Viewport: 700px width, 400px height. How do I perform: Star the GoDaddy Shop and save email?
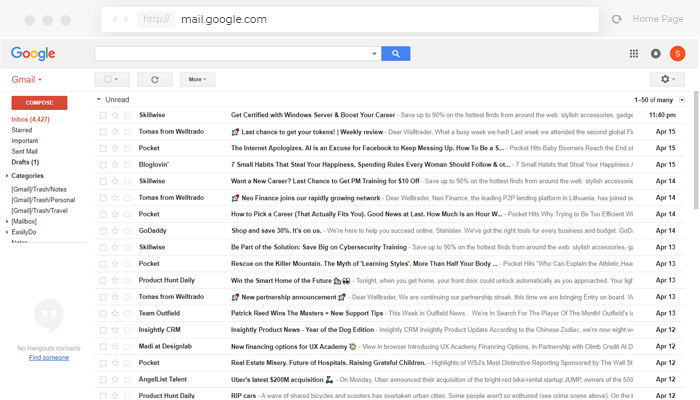coord(115,231)
